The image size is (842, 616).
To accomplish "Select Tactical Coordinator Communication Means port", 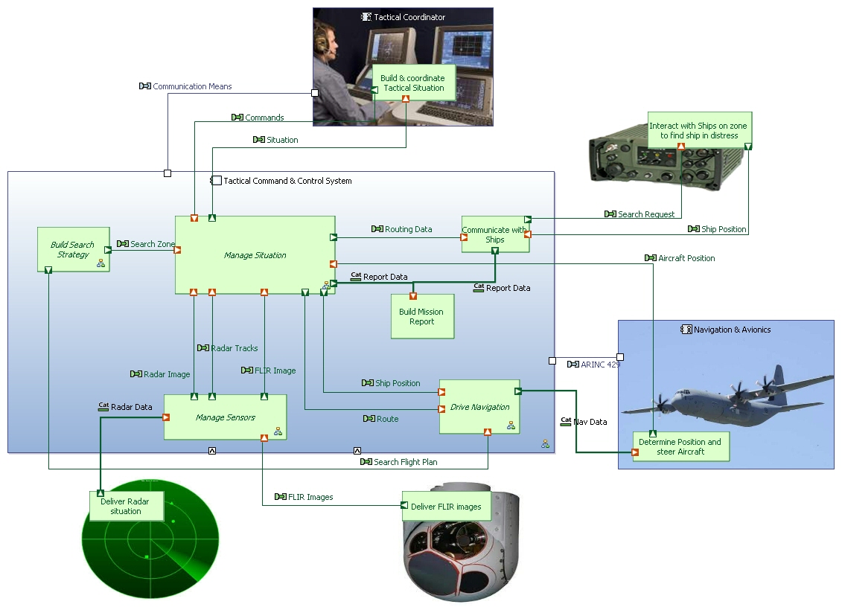I will (315, 93).
